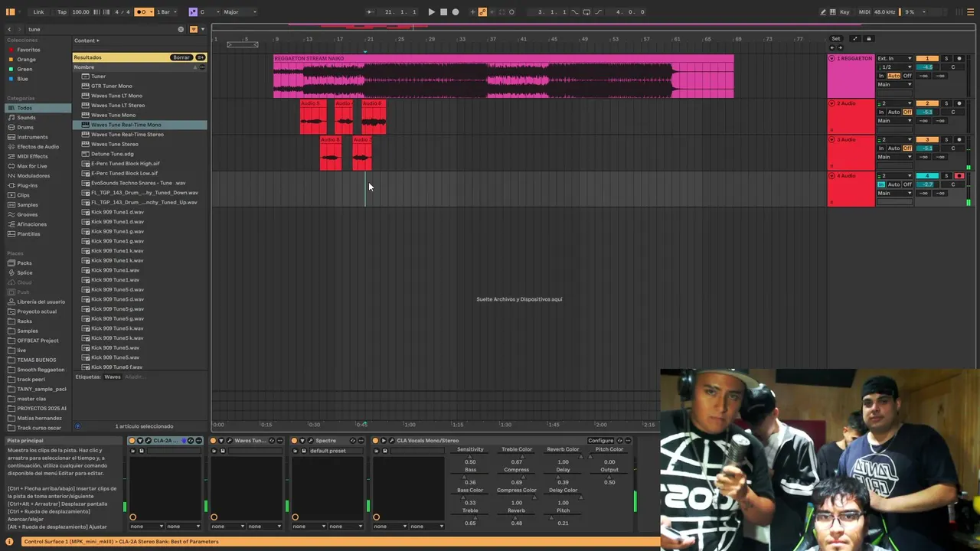Image resolution: width=980 pixels, height=551 pixels.
Task: Open the Drums category
Action: (x=25, y=127)
